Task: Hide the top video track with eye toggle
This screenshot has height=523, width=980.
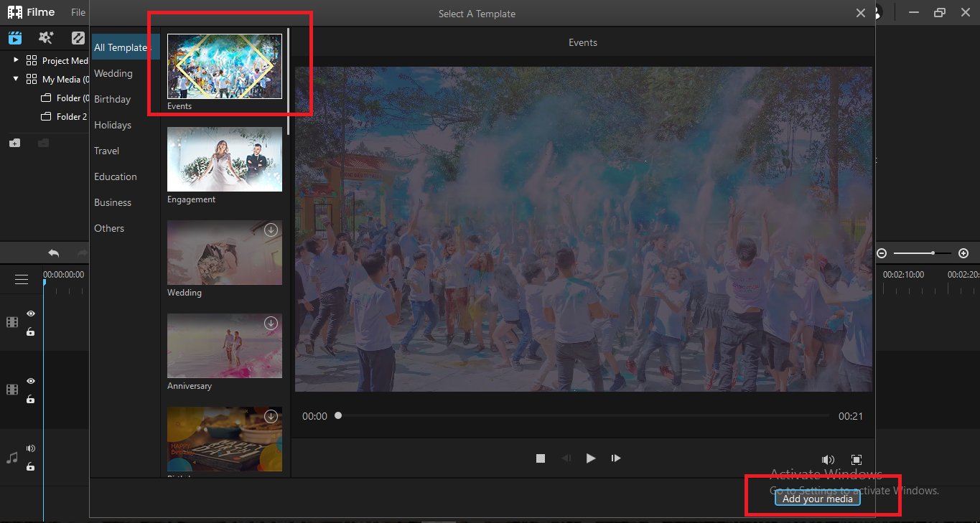Action: [30, 314]
